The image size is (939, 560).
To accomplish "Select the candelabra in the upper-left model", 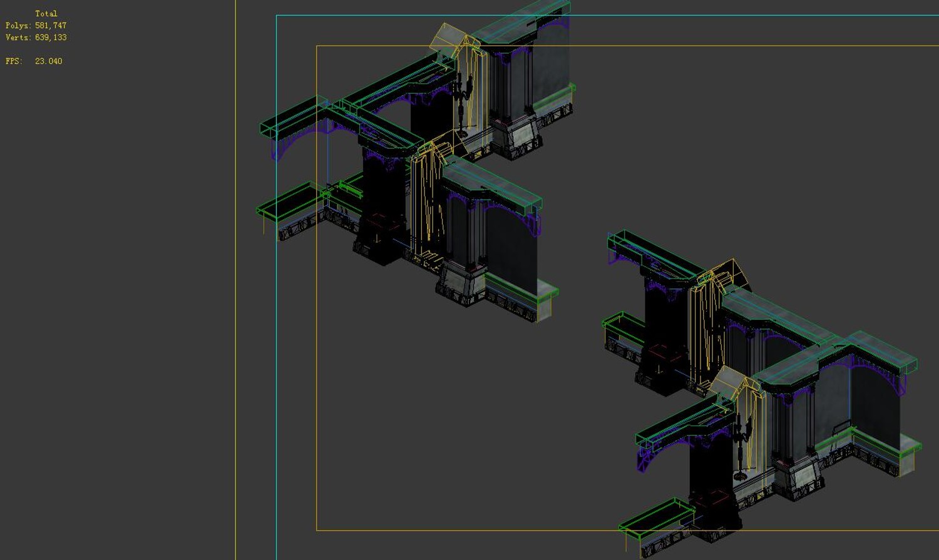I will coord(463,104).
